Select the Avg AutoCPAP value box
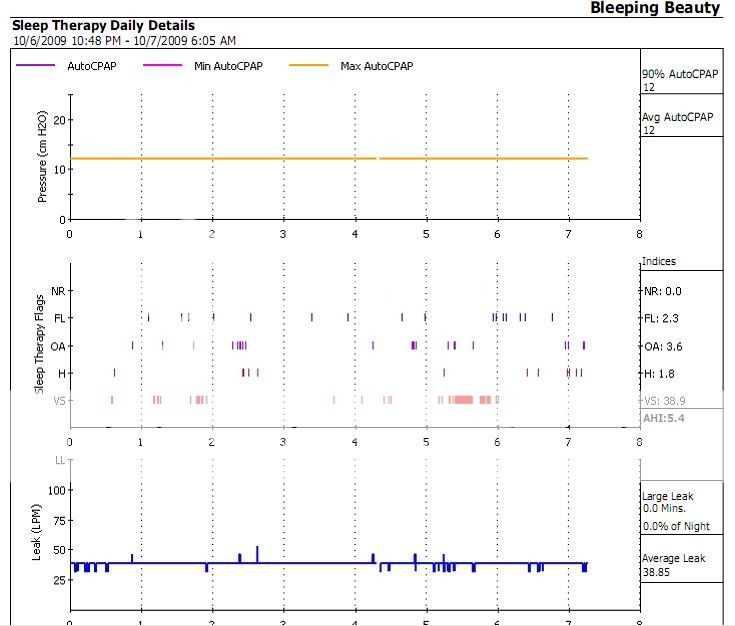Viewport: 735px width, 626px height. 679,123
